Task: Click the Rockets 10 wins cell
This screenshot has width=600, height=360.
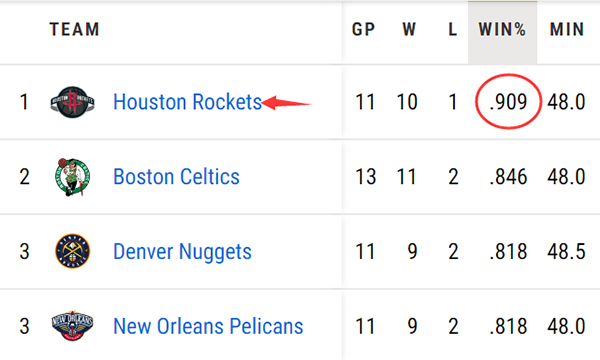Action: (407, 102)
